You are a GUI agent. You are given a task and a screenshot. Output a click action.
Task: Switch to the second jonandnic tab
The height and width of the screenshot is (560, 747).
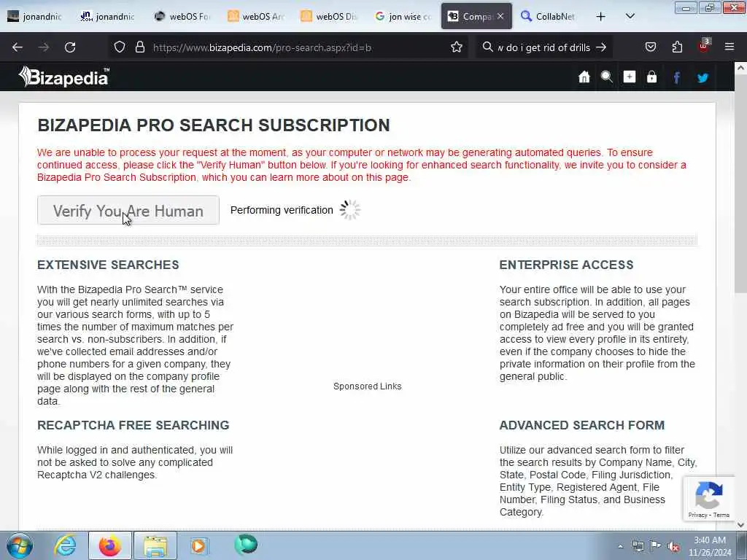[x=108, y=17]
